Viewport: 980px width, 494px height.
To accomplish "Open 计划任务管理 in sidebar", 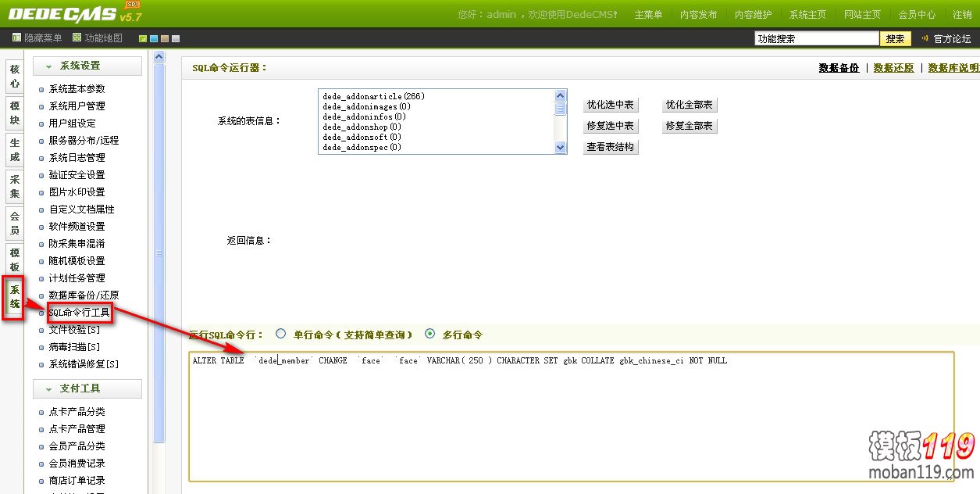I will pyautogui.click(x=77, y=278).
